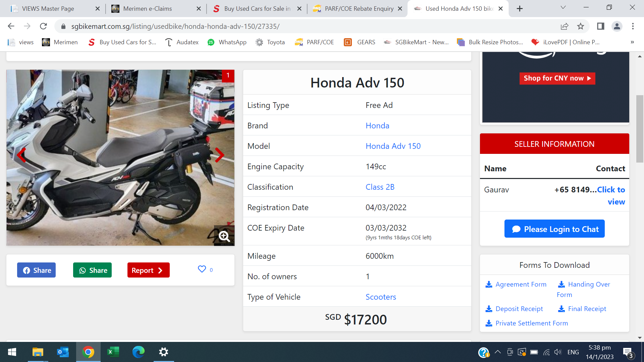Open the Chrome profile avatar icon

[617, 26]
